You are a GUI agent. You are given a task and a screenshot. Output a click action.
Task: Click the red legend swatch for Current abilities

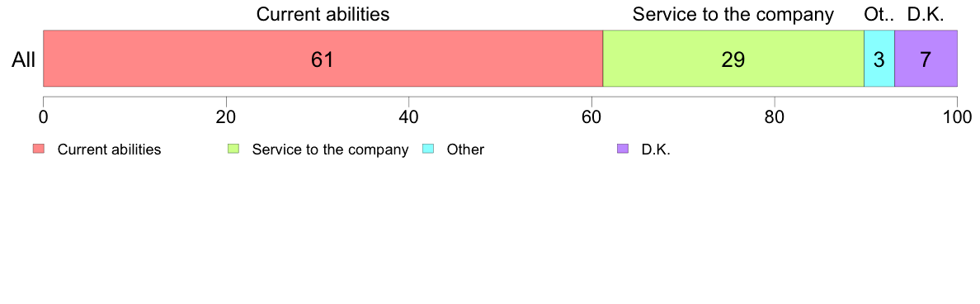pyautogui.click(x=39, y=149)
